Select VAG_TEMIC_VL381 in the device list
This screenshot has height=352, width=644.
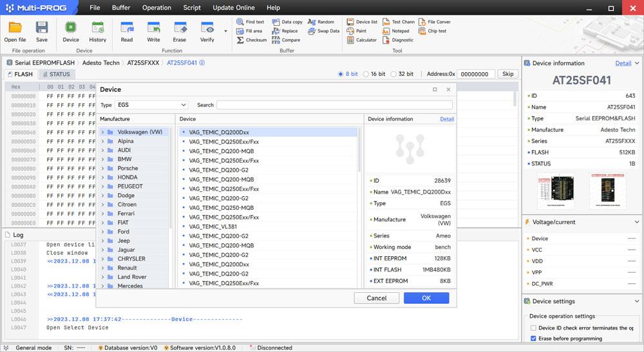coord(213,227)
